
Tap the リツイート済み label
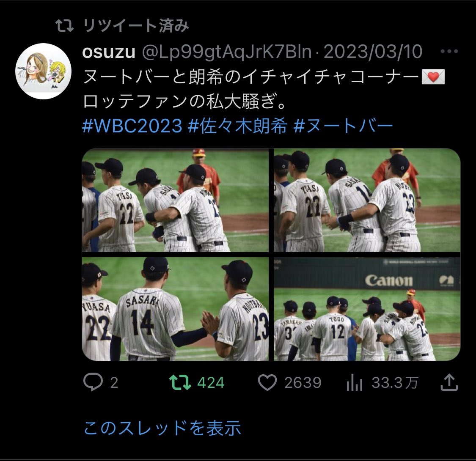coord(136,25)
